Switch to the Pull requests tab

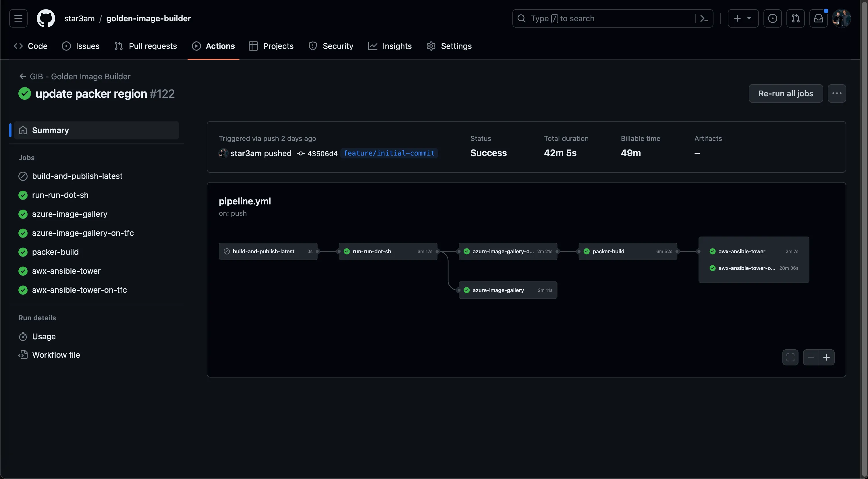tap(146, 46)
